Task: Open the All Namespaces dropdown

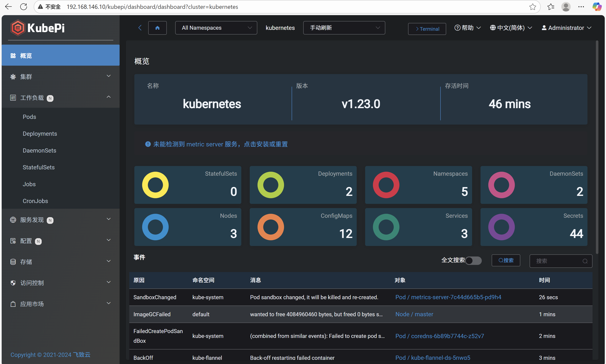Action: pyautogui.click(x=216, y=28)
